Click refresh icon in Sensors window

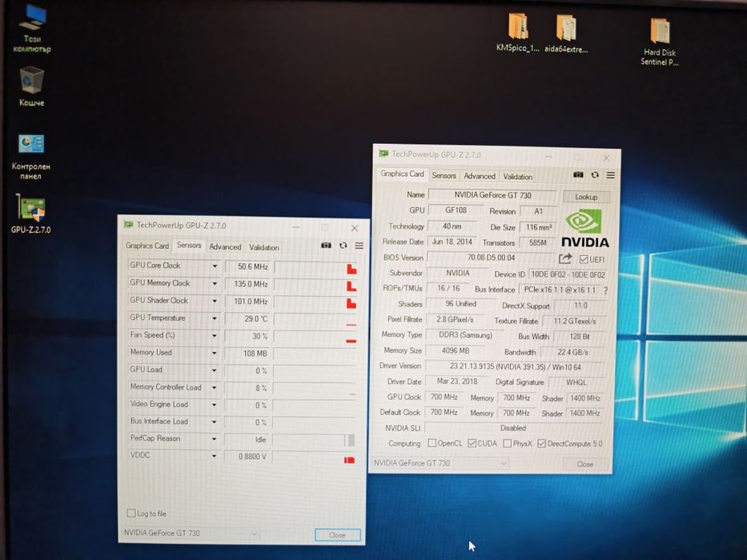click(343, 246)
